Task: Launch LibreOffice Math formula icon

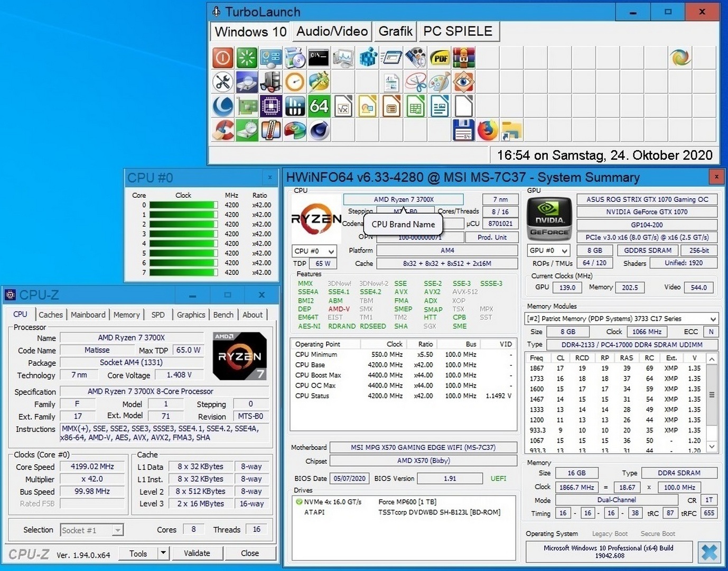Action: coord(343,106)
